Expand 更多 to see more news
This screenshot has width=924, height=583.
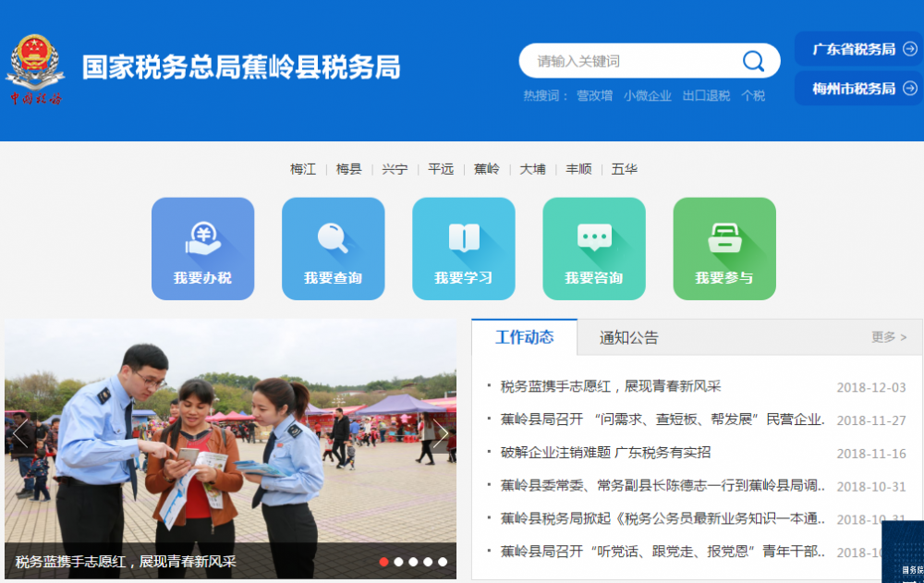click(888, 337)
